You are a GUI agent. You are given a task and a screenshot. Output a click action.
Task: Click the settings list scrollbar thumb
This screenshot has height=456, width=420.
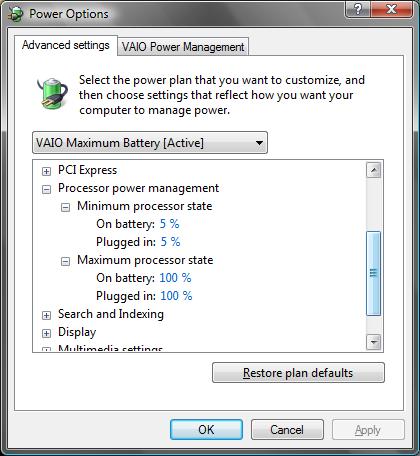[x=373, y=273]
